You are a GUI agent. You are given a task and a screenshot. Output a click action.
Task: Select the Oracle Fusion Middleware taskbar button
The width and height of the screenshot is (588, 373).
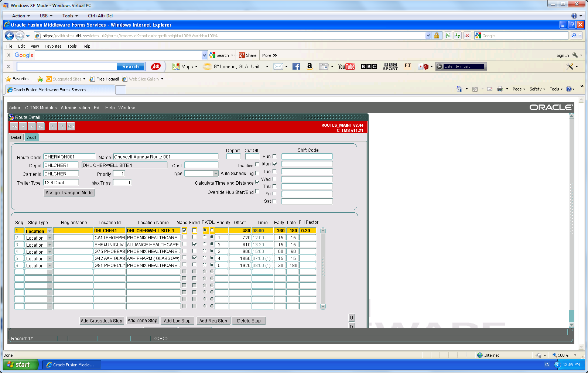(x=71, y=365)
